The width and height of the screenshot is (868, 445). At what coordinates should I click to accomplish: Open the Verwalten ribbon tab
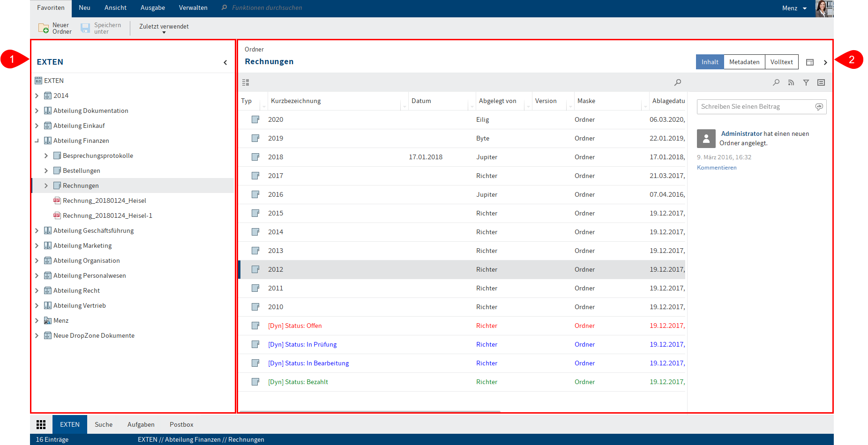click(x=193, y=8)
